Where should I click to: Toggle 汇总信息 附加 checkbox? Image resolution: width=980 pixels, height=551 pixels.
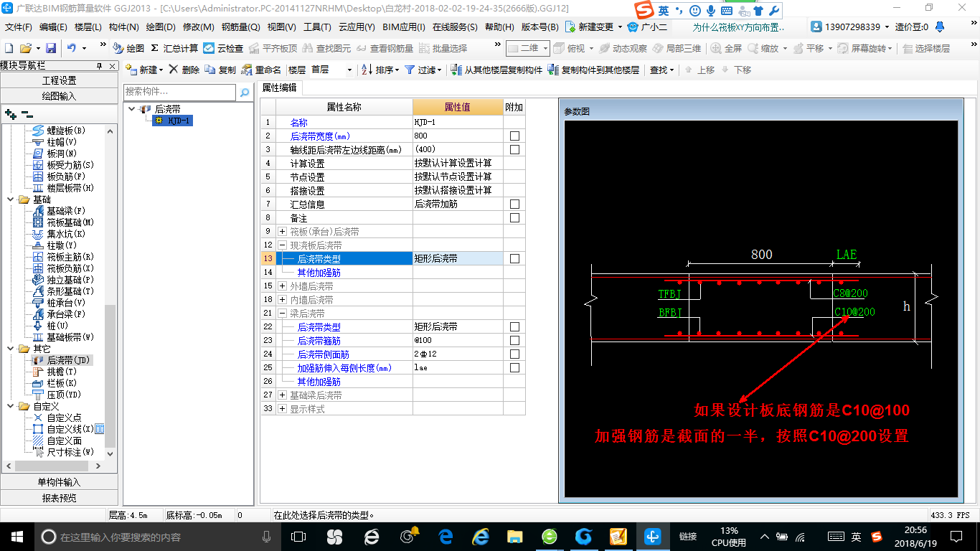[514, 204]
